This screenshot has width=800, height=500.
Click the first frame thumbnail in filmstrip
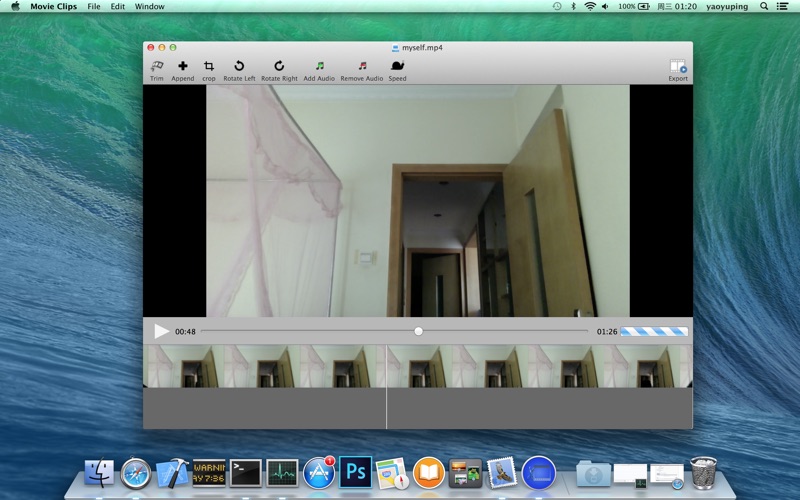pos(182,366)
